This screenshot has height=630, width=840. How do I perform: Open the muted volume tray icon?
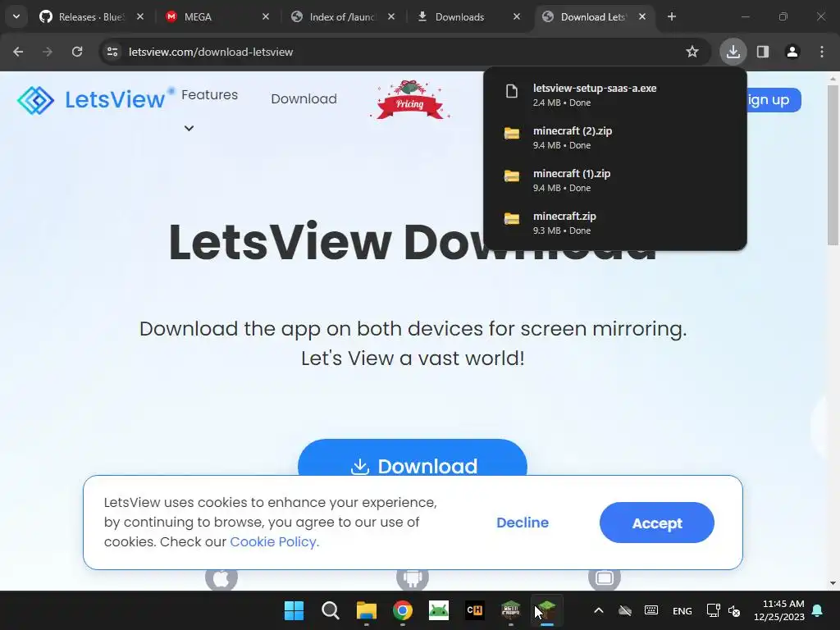tap(734, 610)
